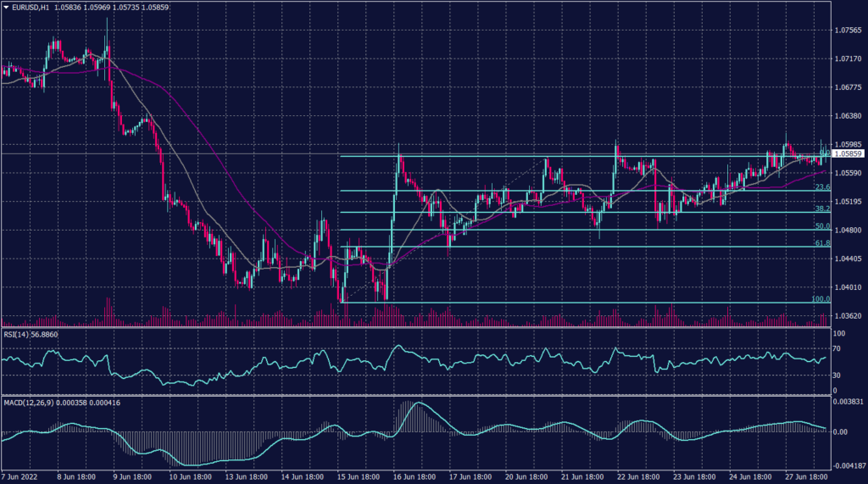
Task: Click the RSI(14) indicator label
Action: (20, 335)
